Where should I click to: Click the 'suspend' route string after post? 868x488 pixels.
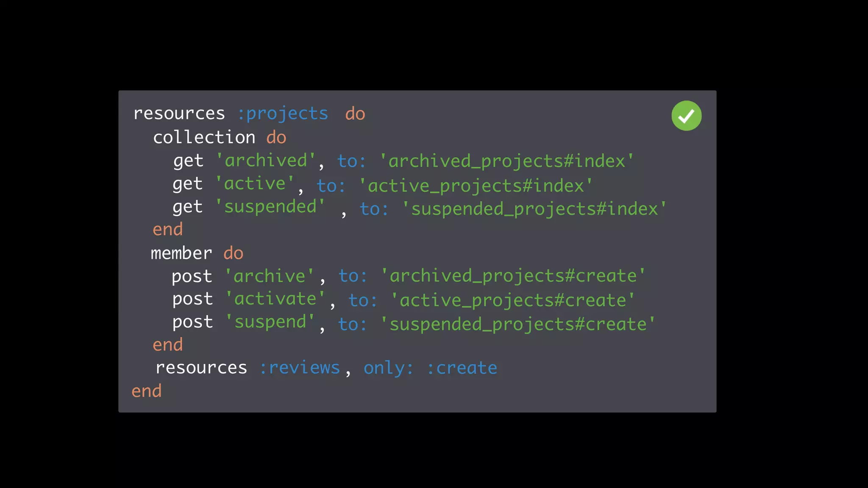(270, 322)
